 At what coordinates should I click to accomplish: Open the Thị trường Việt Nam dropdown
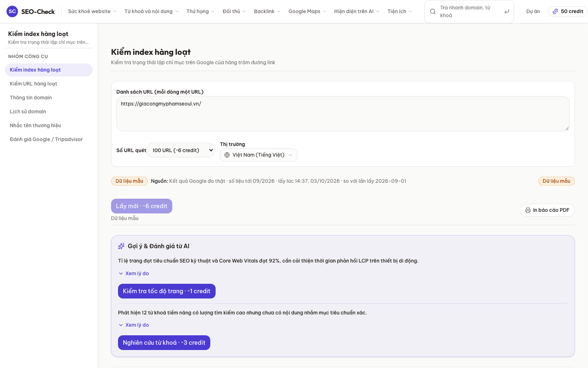coord(258,155)
